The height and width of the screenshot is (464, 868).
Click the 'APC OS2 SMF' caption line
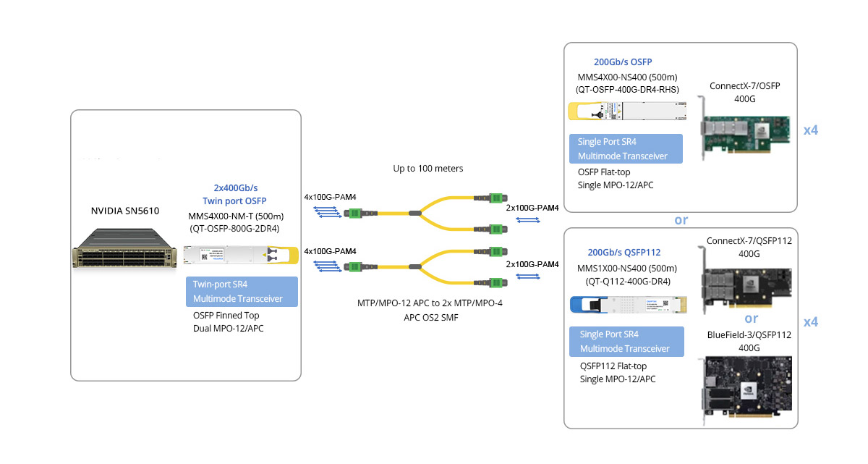tap(430, 317)
